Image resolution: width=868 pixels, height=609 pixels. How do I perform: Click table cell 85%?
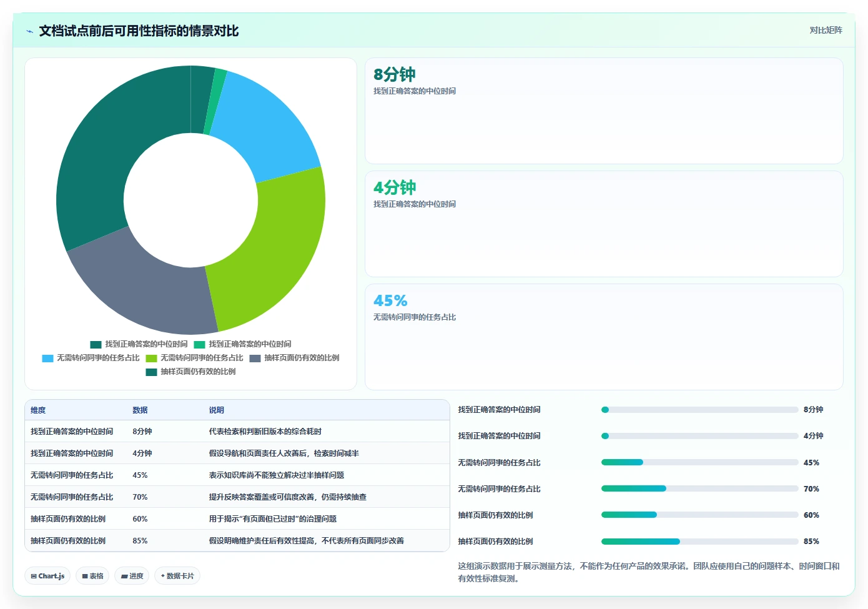(x=140, y=541)
